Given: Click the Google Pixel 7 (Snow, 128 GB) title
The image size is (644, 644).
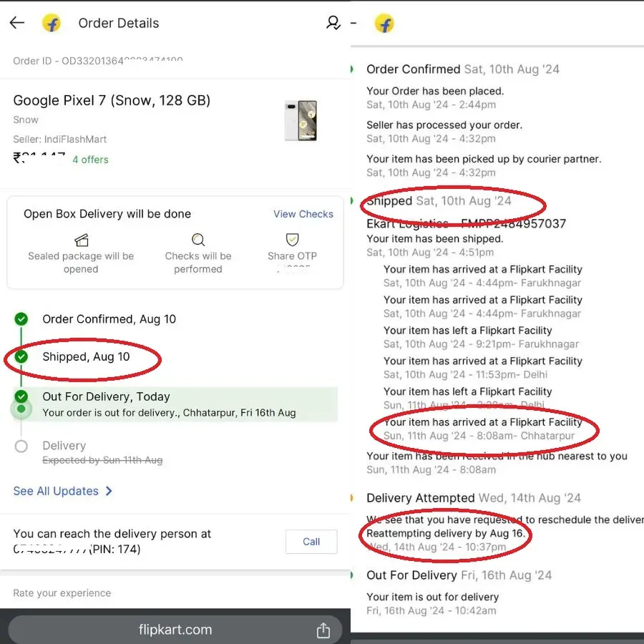Looking at the screenshot, I should tap(112, 100).
